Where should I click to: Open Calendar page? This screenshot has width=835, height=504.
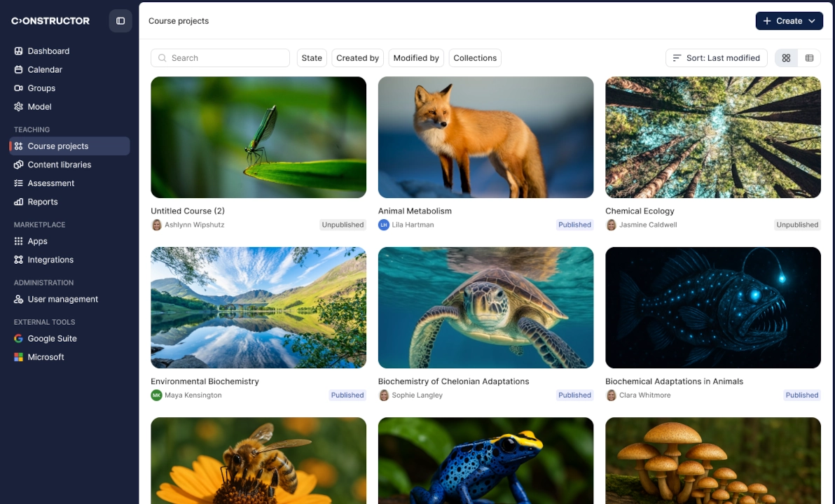pos(45,70)
